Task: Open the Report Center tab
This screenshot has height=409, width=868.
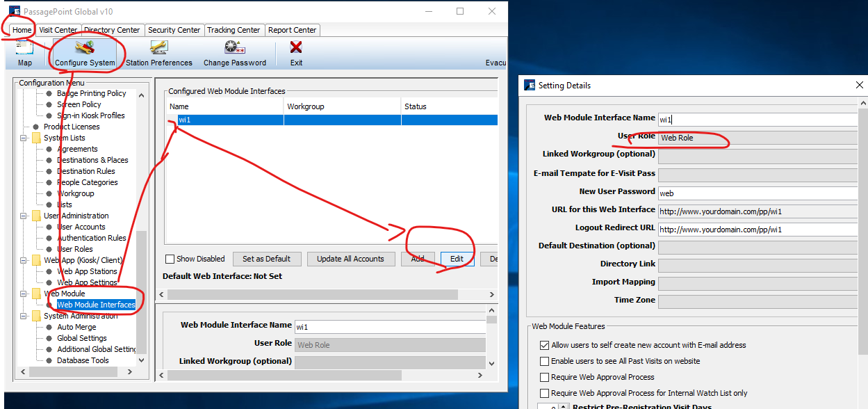Action: pyautogui.click(x=293, y=30)
